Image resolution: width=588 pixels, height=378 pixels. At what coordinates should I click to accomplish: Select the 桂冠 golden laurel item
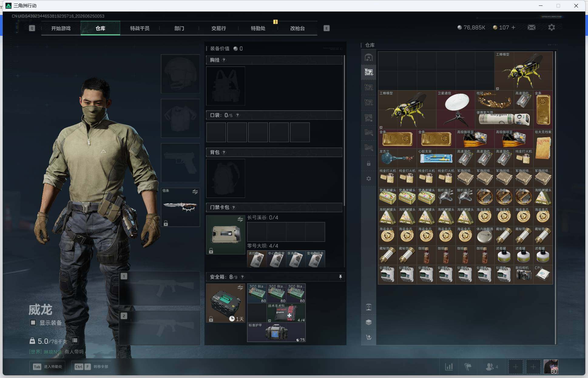[494, 100]
